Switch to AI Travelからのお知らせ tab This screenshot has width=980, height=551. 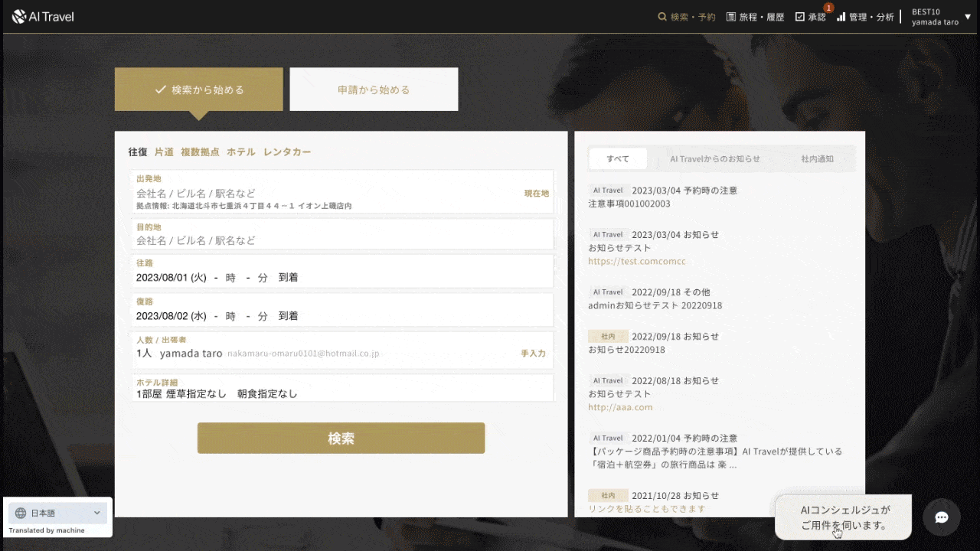[x=715, y=159]
